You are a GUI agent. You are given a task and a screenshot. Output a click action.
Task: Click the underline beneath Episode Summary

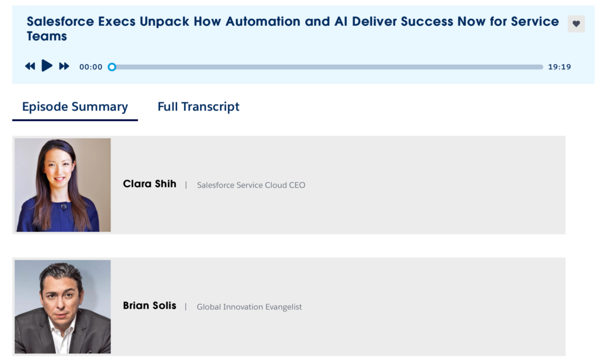pyautogui.click(x=75, y=120)
